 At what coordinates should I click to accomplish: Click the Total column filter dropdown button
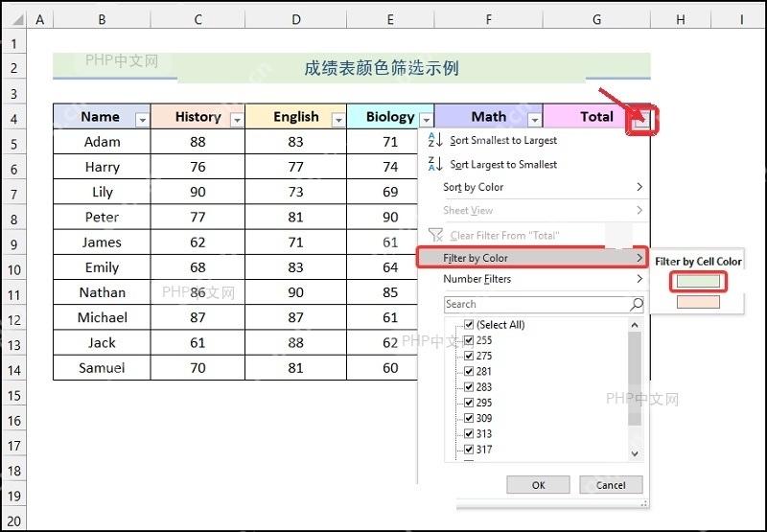click(641, 120)
